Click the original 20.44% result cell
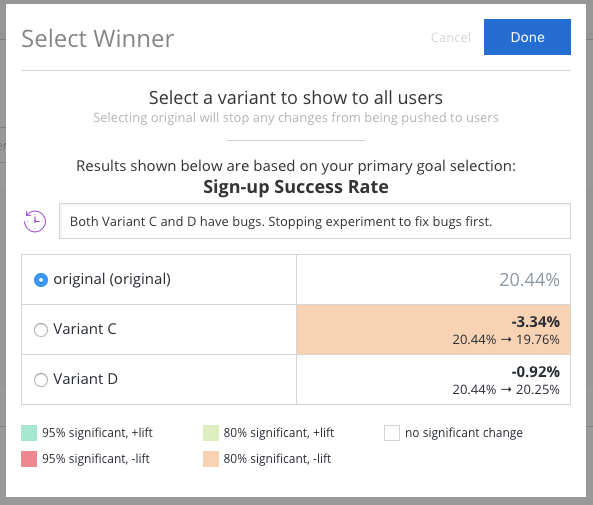Image resolution: width=593 pixels, height=505 pixels. pyautogui.click(x=433, y=280)
